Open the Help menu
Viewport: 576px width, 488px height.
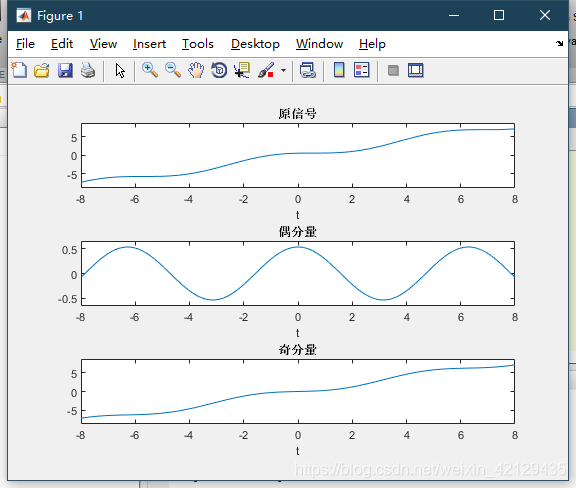[372, 44]
